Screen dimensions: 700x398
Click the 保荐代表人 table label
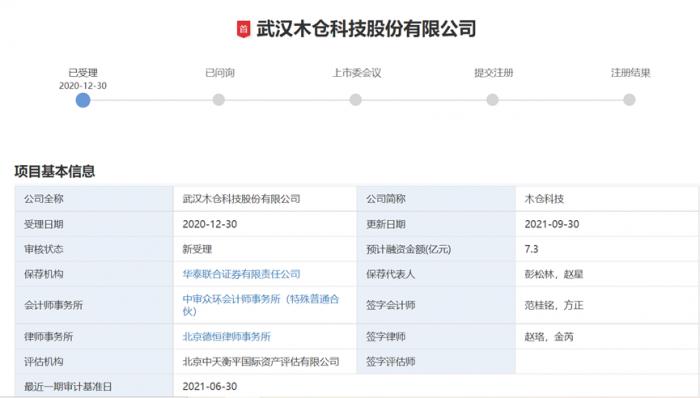coord(391,274)
